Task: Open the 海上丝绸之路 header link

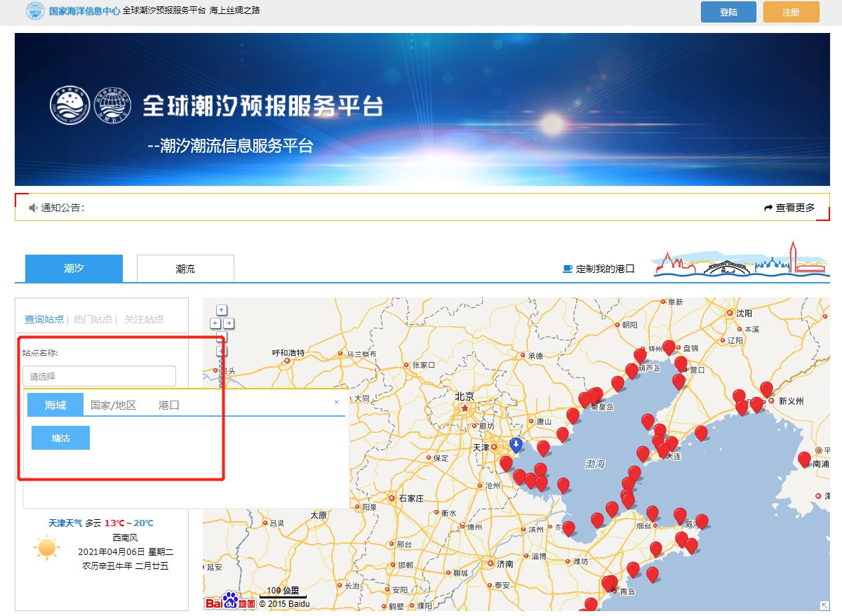Action: [235, 11]
